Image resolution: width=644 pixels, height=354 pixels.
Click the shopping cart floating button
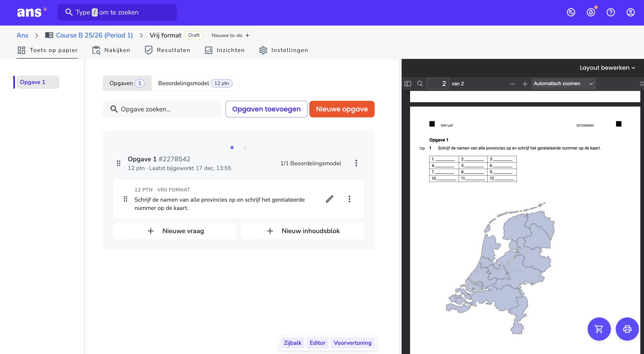tap(599, 329)
